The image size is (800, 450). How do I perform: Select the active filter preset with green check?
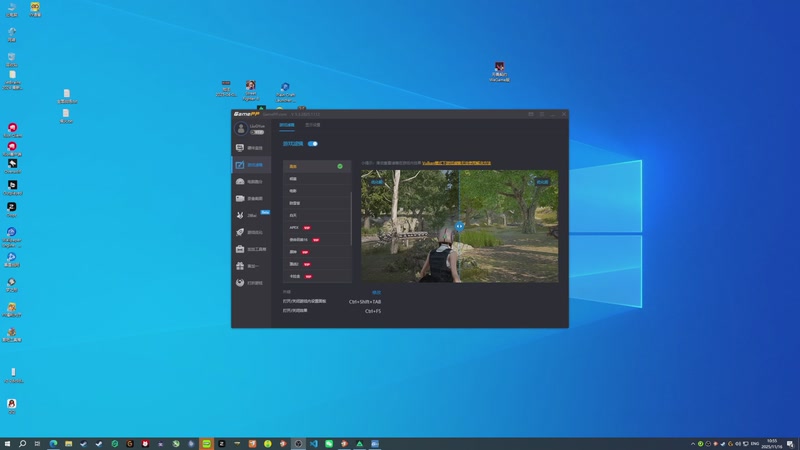(x=317, y=166)
